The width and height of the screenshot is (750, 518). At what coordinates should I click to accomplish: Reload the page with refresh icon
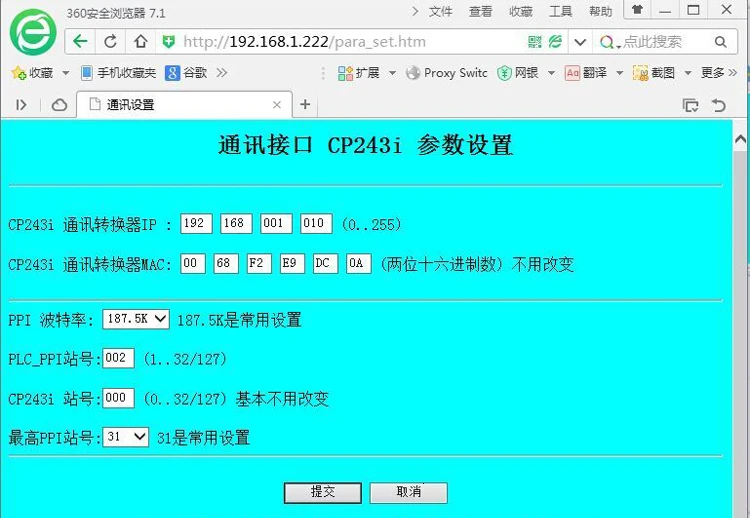110,42
